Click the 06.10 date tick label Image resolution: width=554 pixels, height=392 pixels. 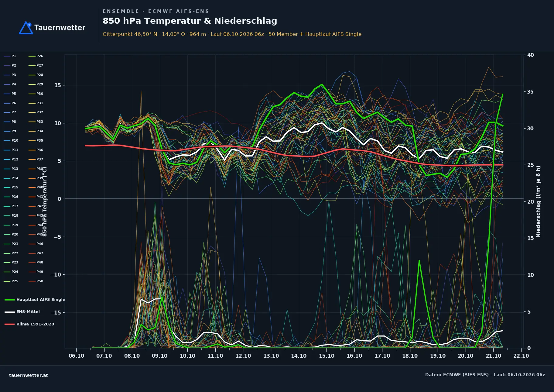(76, 356)
